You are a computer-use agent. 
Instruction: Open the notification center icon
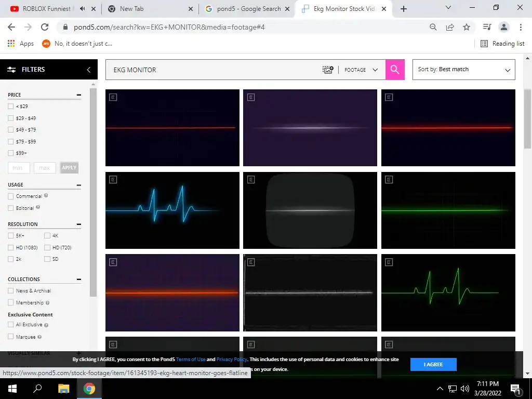point(515,389)
